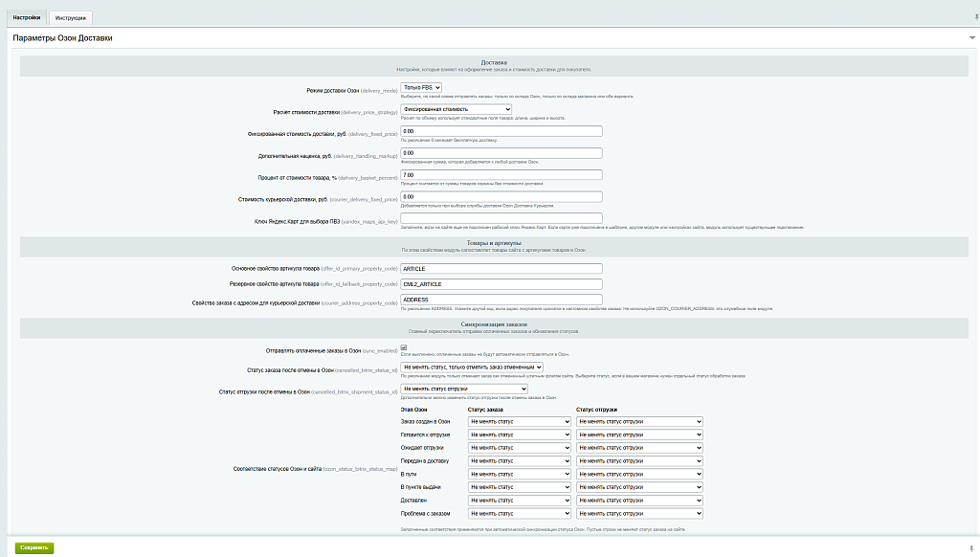Open shipment status dropdown for Доставлен row
The height and width of the screenshot is (557, 980).
[x=639, y=501]
